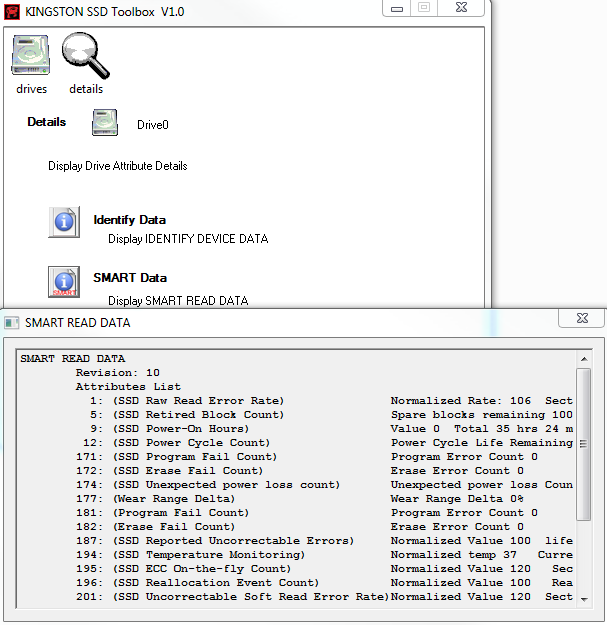
Task: Close the Kingston SSD Toolbox window
Action: point(461,8)
